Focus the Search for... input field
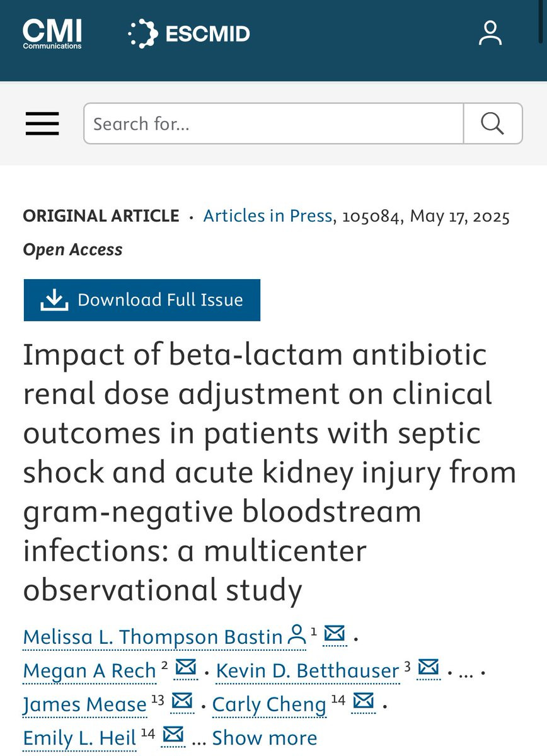Image resolution: width=547 pixels, height=756 pixels. click(x=273, y=123)
